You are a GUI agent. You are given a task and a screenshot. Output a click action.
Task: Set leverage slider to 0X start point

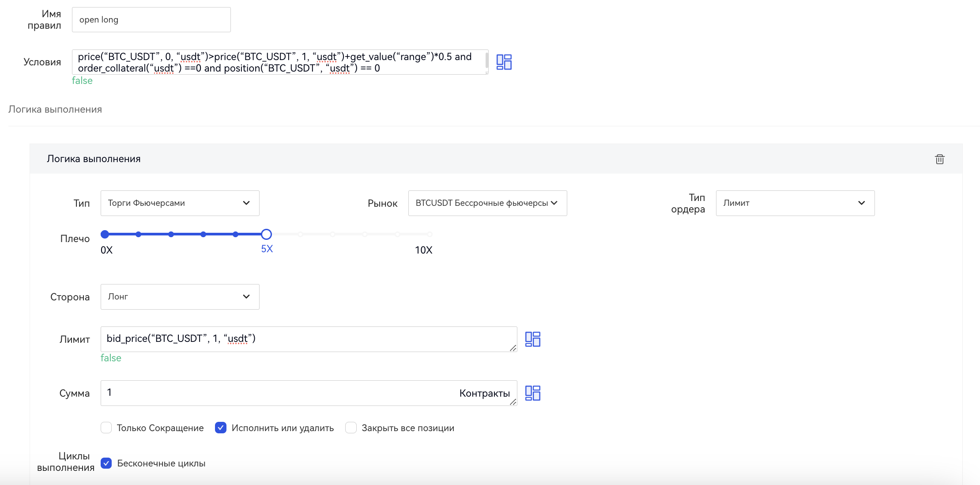tap(105, 234)
